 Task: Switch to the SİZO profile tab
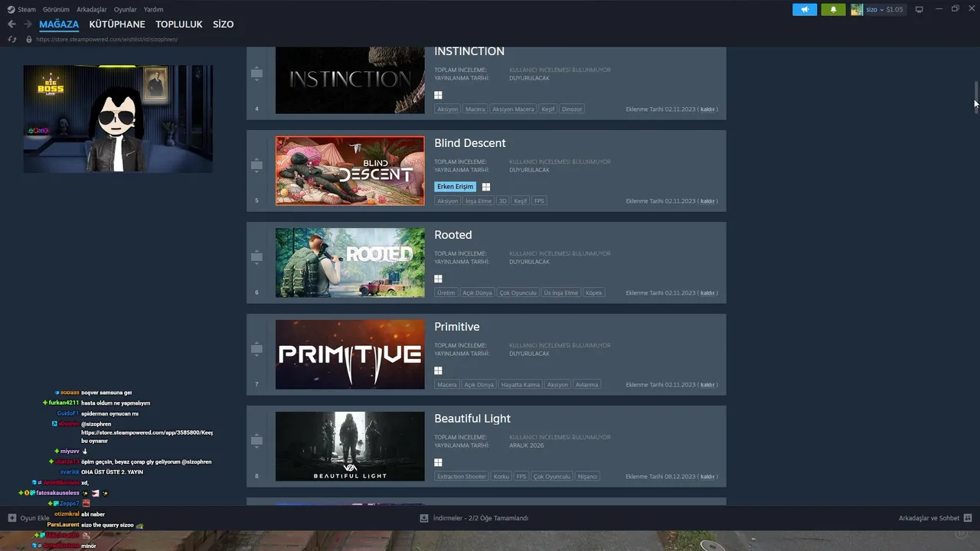tap(224, 24)
